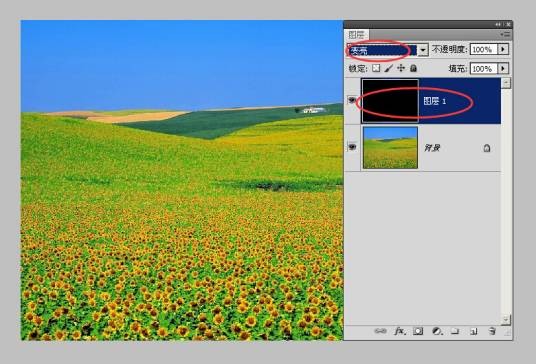The image size is (536, 364).
Task: Select the 背景 layer name
Action: 432,148
